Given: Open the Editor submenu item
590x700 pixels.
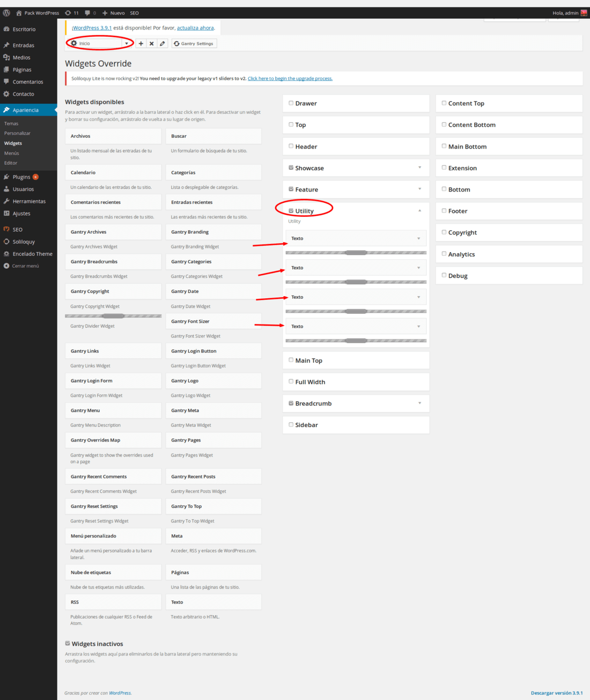Looking at the screenshot, I should point(11,163).
